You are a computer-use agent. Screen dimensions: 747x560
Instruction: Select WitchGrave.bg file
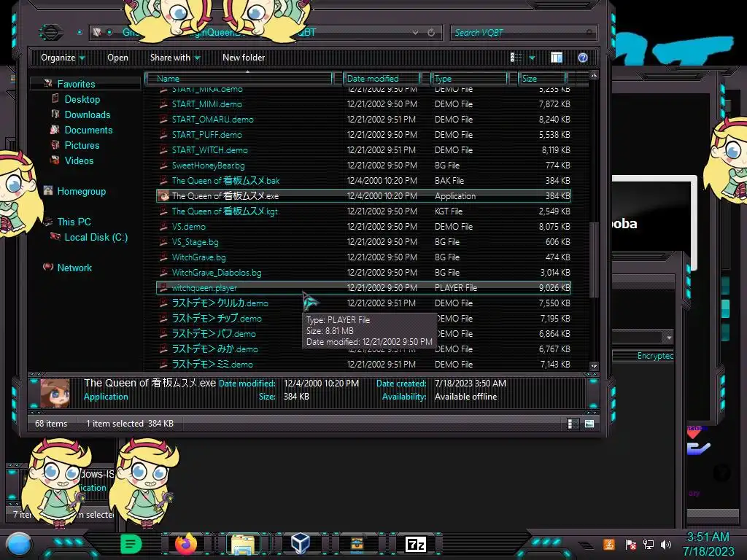click(363, 257)
